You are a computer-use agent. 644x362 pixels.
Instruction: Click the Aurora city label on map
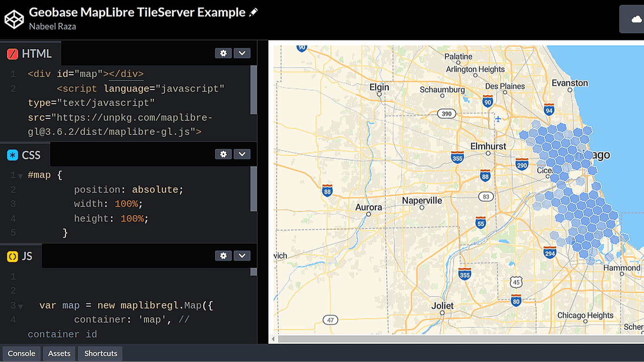(x=369, y=207)
